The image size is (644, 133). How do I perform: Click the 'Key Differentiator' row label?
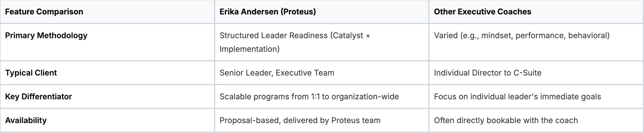coord(39,96)
